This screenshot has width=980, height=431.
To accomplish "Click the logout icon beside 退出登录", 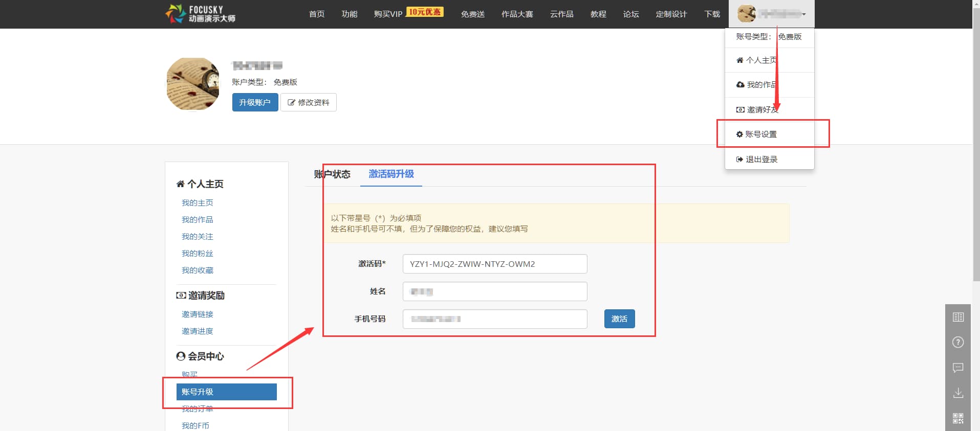I will coord(739,159).
